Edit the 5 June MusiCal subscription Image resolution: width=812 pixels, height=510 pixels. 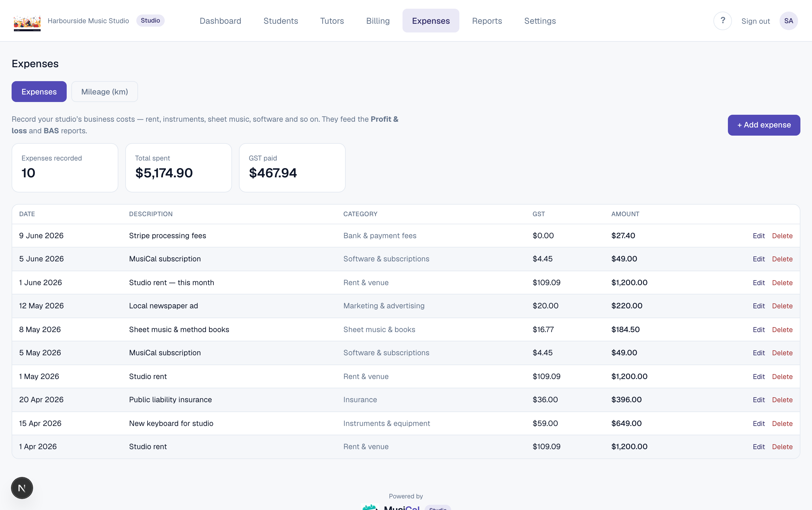click(x=758, y=259)
